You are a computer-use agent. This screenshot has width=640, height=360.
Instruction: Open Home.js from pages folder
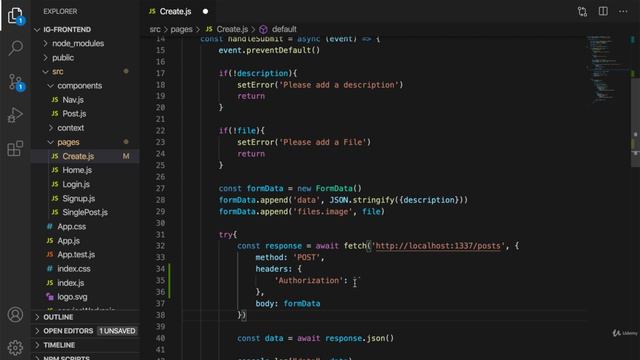(77, 170)
